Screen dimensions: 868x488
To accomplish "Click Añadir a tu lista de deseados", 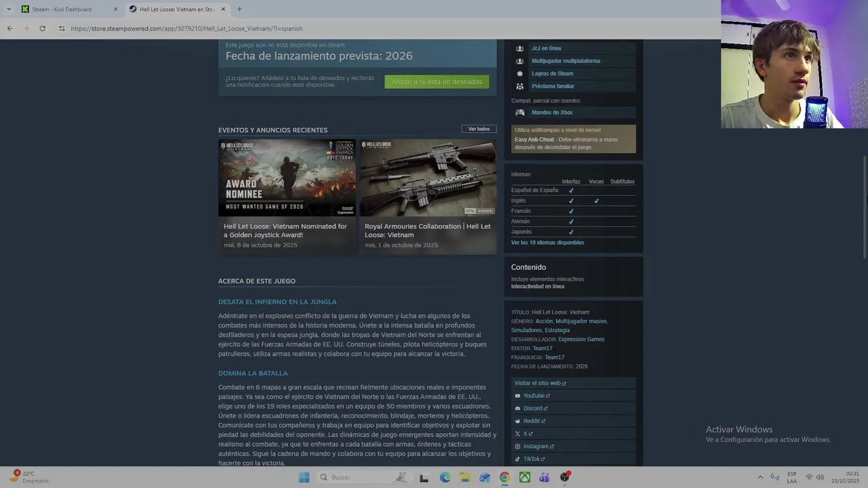I will coord(437,81).
